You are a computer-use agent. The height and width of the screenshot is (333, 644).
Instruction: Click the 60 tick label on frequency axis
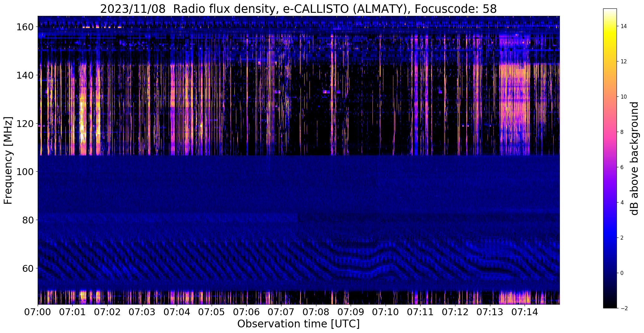point(28,268)
